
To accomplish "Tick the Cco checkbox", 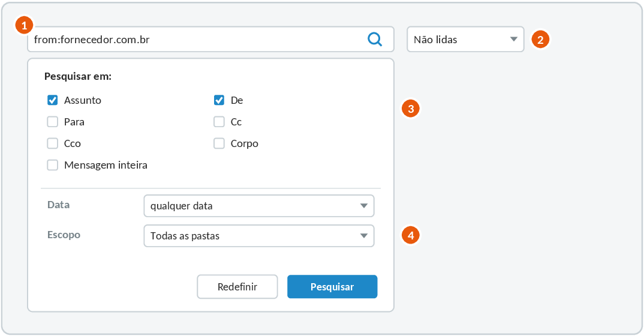I will (53, 143).
